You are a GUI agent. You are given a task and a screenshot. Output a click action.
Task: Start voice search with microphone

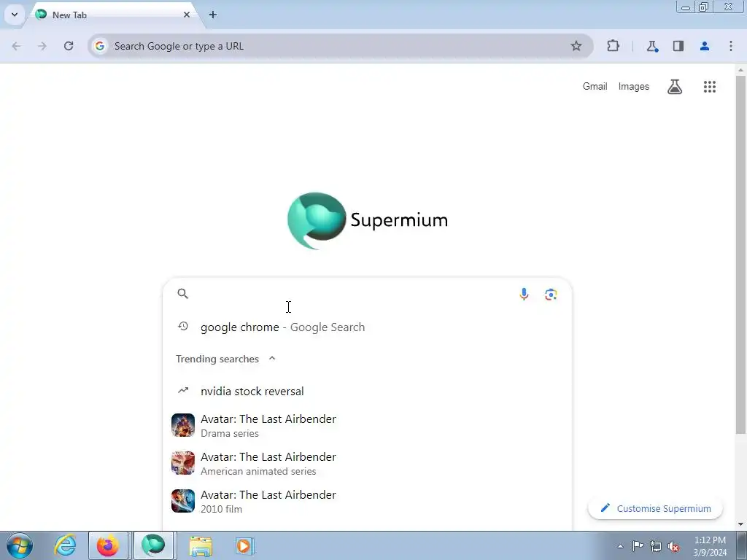tap(524, 295)
